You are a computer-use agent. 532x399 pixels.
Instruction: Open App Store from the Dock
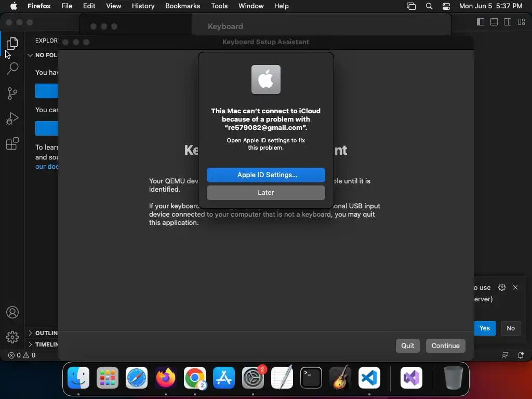224,378
